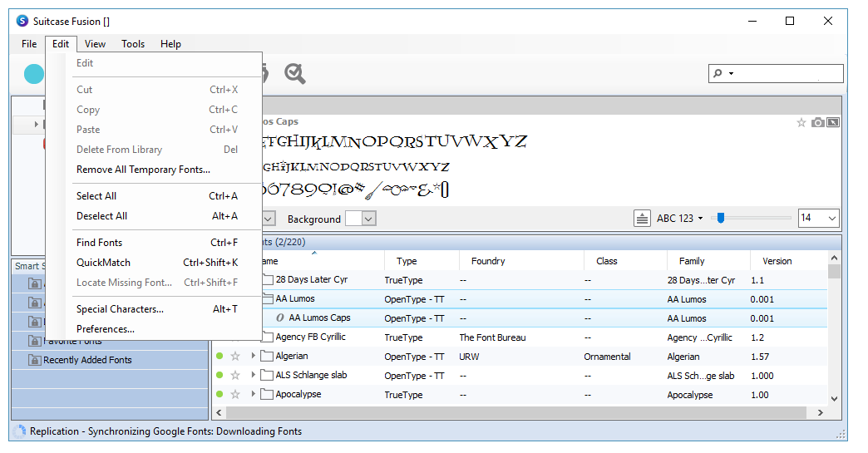Screen dimensions: 868x453
Task: Expand the partially hidden library tree arrow
Action: [x=36, y=124]
